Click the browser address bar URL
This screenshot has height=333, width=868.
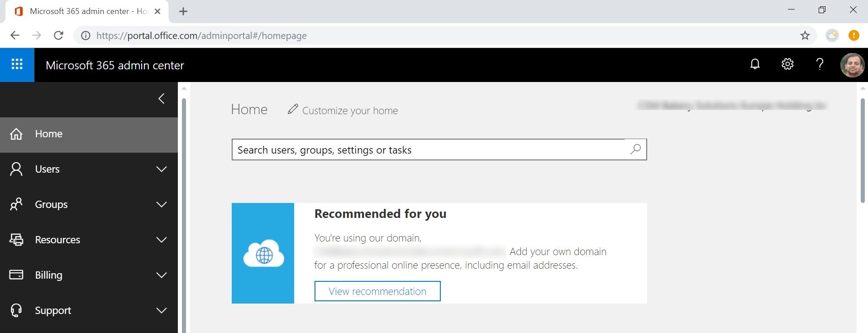pyautogui.click(x=201, y=36)
